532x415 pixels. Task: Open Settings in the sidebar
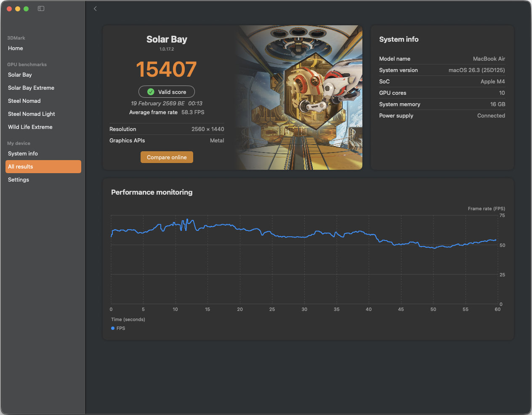click(19, 180)
